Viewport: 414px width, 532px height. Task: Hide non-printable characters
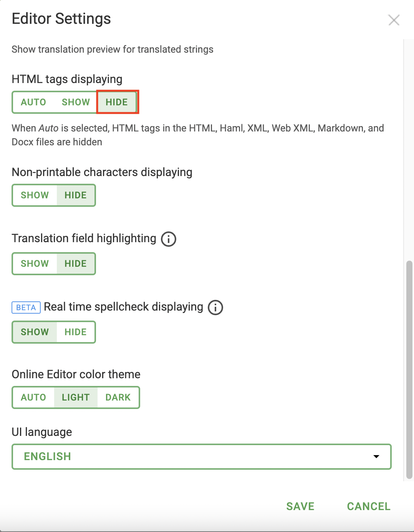click(76, 195)
